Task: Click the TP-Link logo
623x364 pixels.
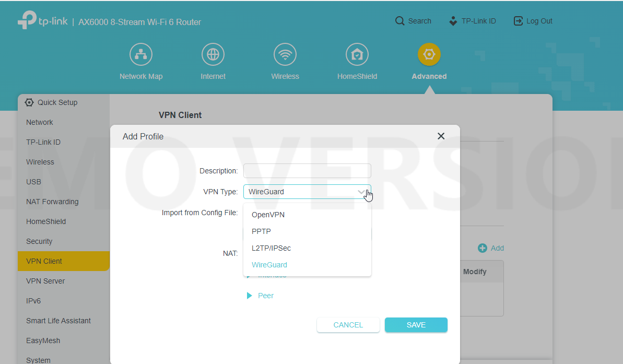Action: coord(42,20)
